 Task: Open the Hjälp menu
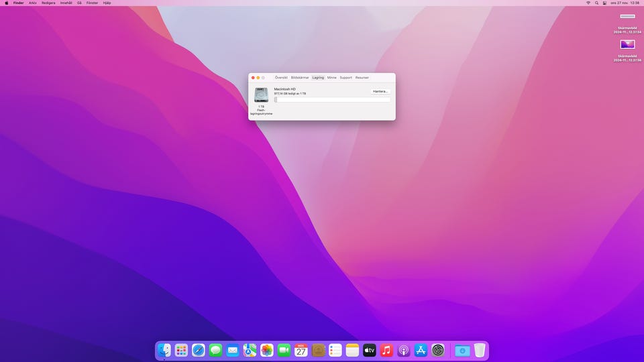click(107, 3)
